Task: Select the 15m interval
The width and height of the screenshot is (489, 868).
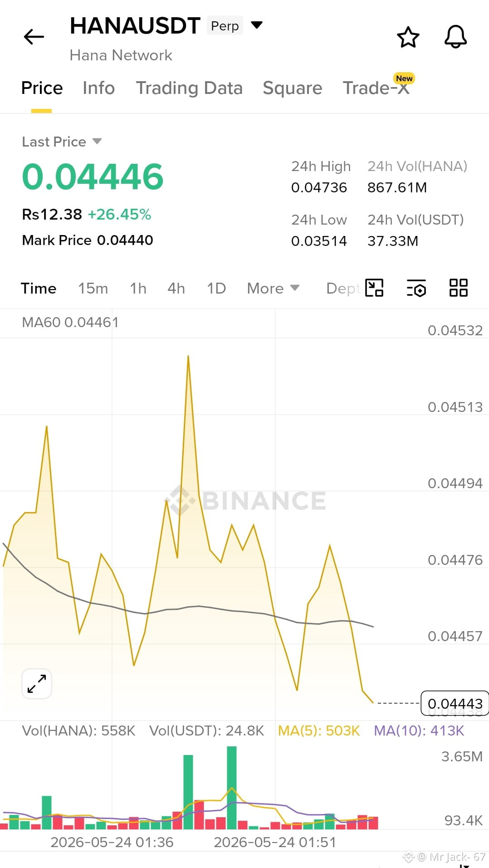Action: (x=93, y=288)
